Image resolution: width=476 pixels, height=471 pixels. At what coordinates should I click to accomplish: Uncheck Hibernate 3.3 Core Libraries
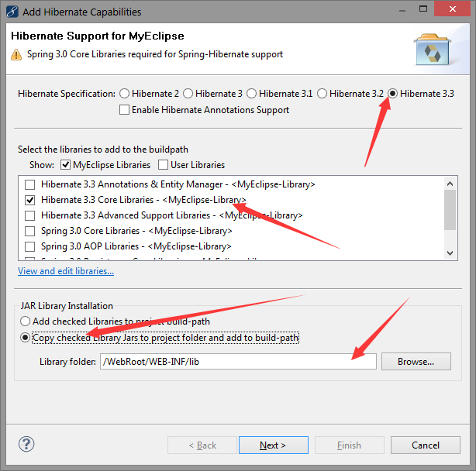coord(29,200)
